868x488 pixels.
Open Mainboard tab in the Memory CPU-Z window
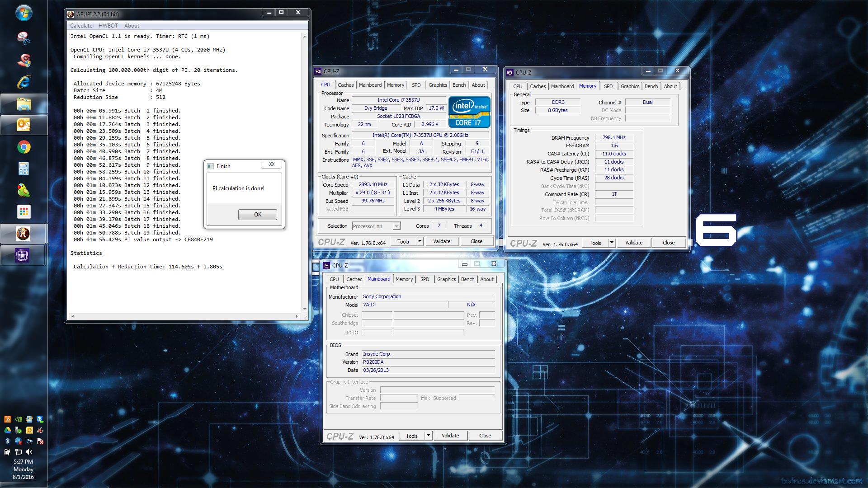562,86
